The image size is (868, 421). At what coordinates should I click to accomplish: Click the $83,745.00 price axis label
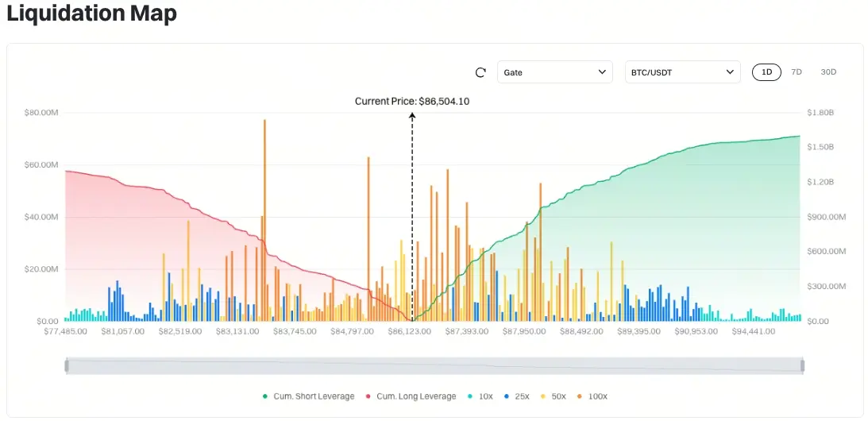pos(295,331)
